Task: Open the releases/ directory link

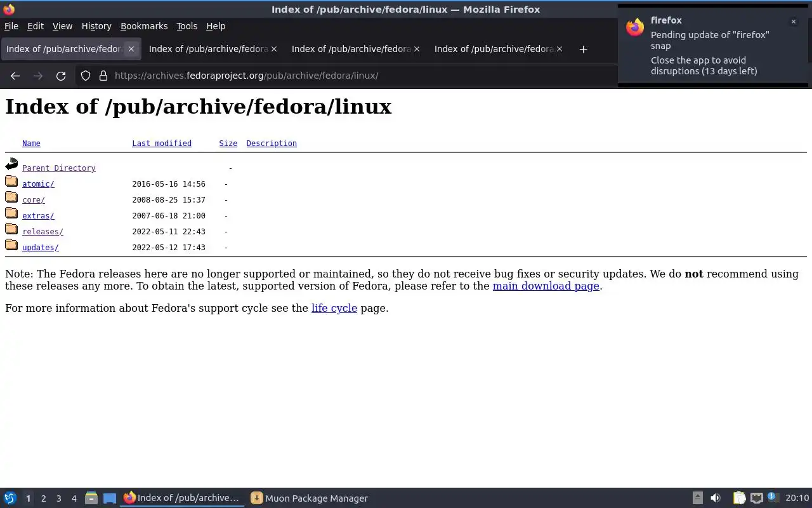Action: [43, 232]
